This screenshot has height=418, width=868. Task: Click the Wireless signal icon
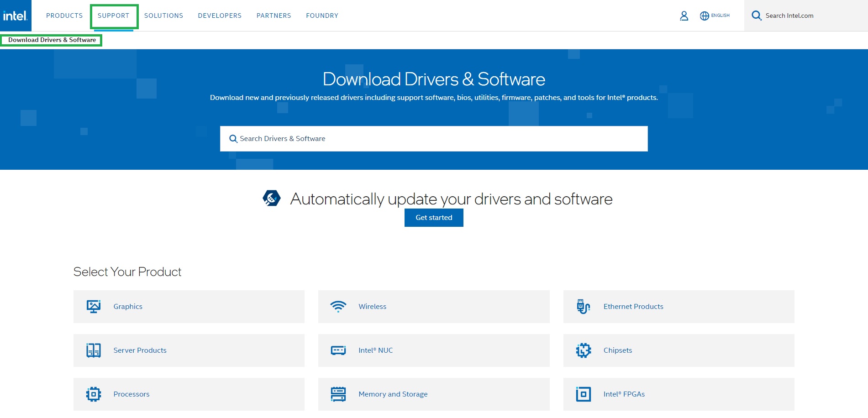[x=338, y=306]
